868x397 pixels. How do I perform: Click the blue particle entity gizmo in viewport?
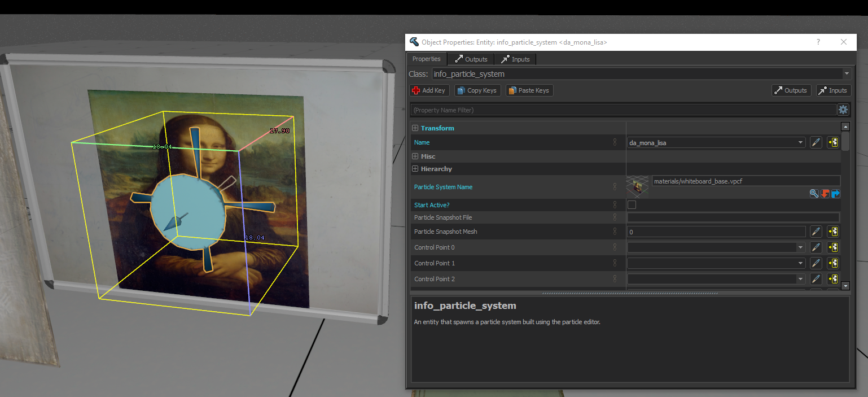(x=188, y=211)
